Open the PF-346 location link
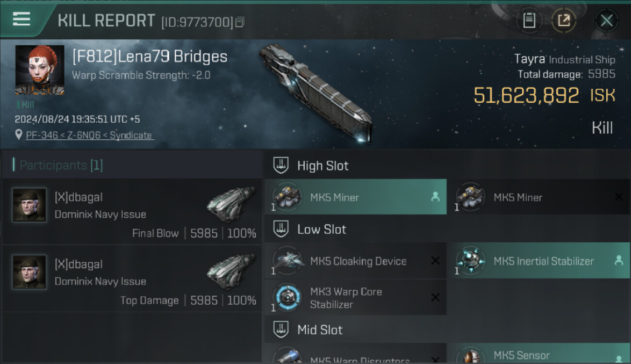 click(89, 135)
